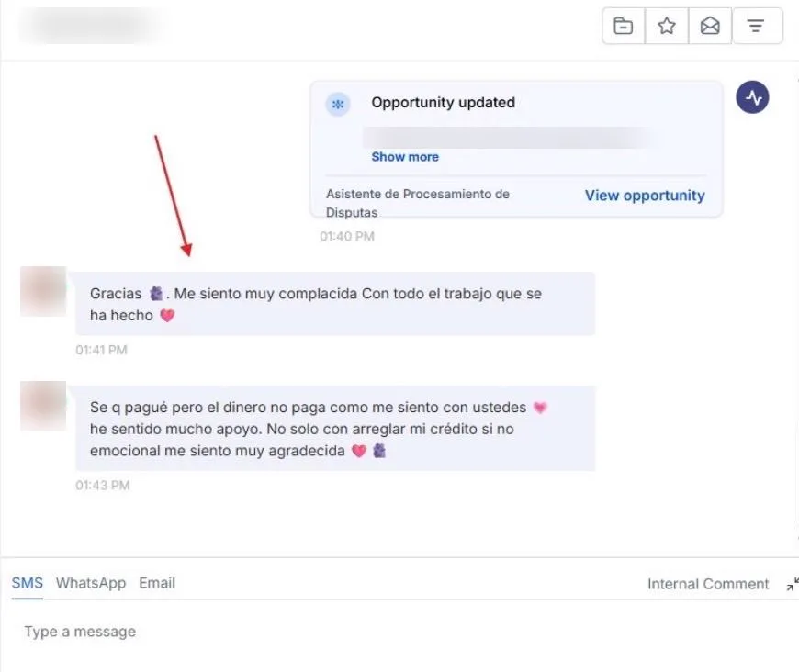Click the 01:40 PM timestamp
799x672 pixels.
(x=347, y=237)
